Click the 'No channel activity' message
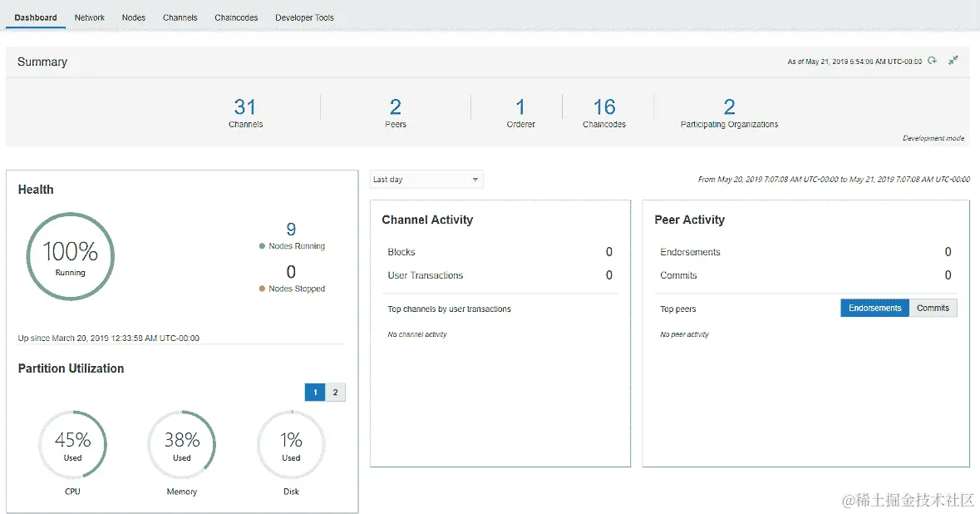The image size is (980, 514). (x=417, y=334)
